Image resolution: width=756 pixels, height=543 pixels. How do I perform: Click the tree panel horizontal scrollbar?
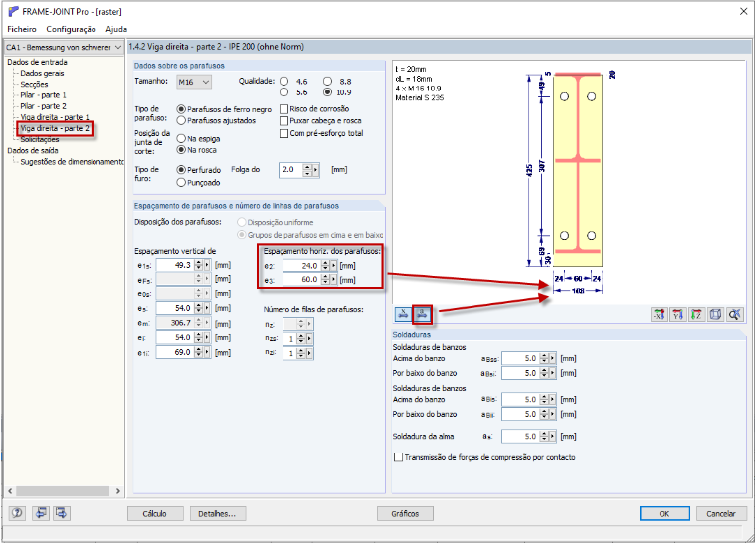[63, 491]
